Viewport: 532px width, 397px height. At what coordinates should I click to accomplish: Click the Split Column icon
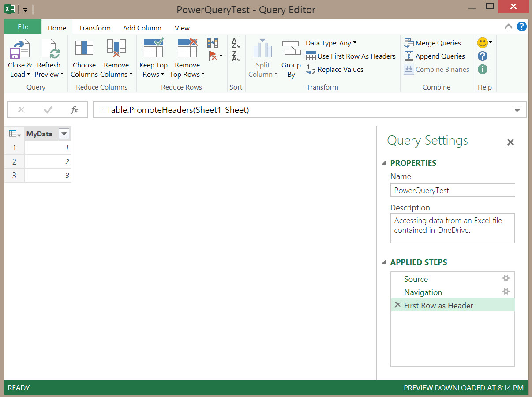262,49
